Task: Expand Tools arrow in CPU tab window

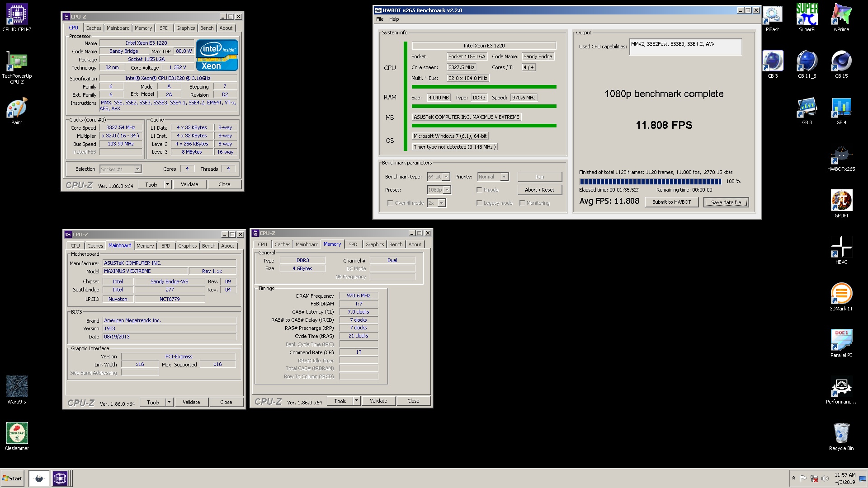Action: pyautogui.click(x=167, y=184)
